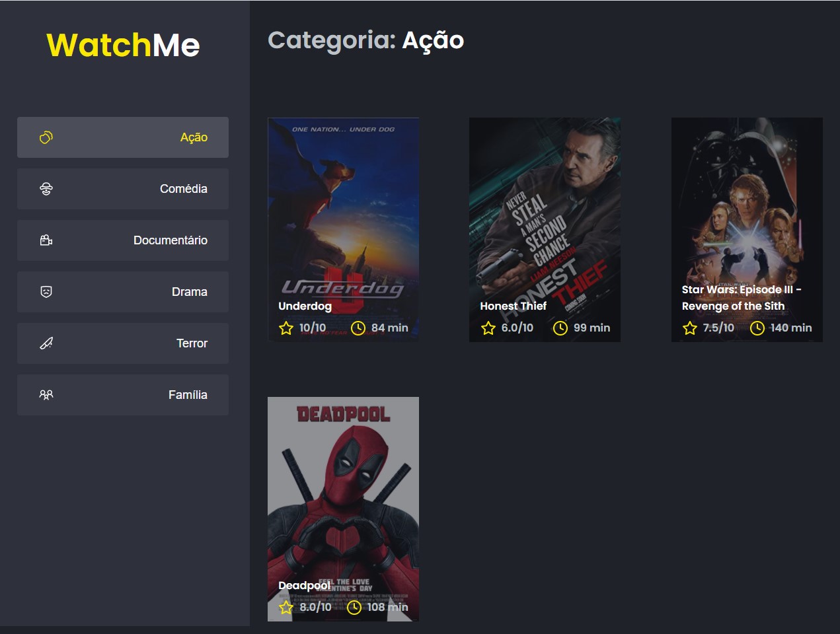Click the 7.5/10 rating value
This screenshot has height=634, width=840.
click(718, 328)
